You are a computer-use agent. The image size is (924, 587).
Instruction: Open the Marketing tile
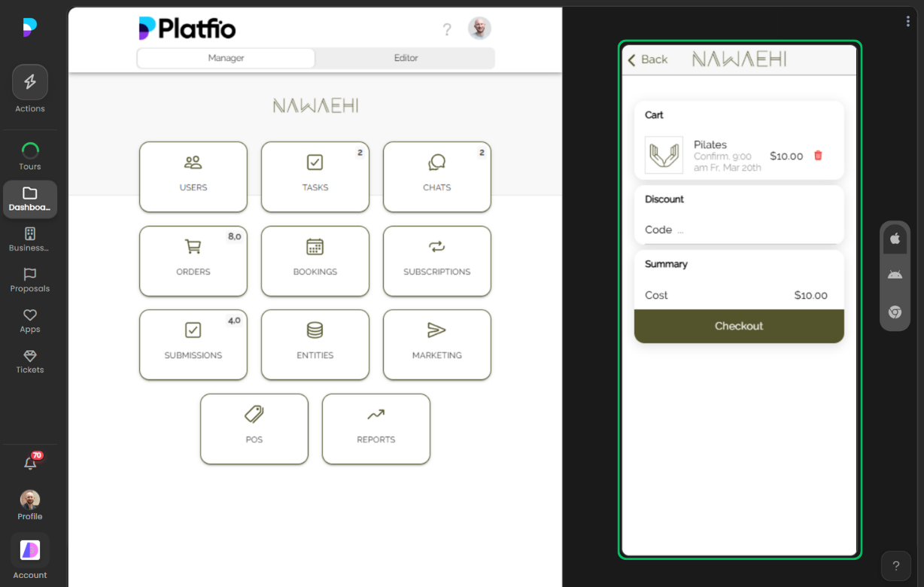tap(436, 345)
